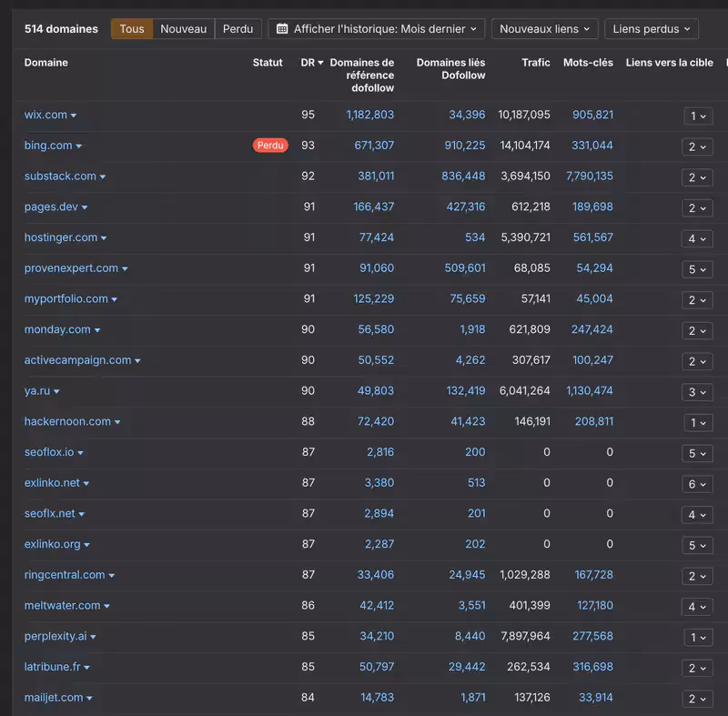Click activecampaign.com DR value 90
The width and height of the screenshot is (728, 716).
coord(308,360)
